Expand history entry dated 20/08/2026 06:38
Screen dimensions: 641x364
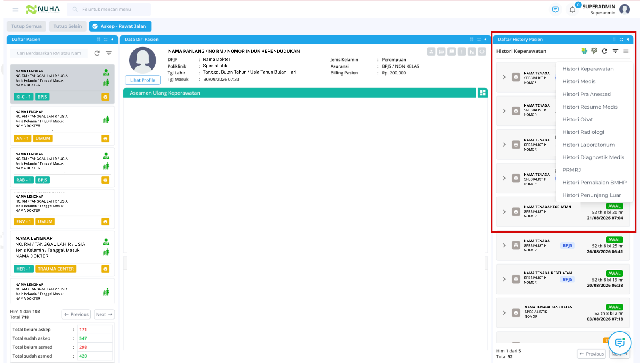tap(504, 279)
